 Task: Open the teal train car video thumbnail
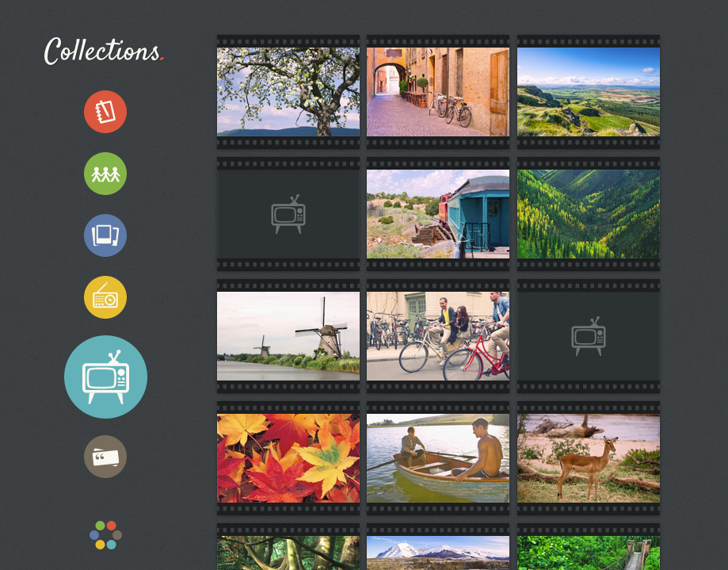pyautogui.click(x=438, y=214)
